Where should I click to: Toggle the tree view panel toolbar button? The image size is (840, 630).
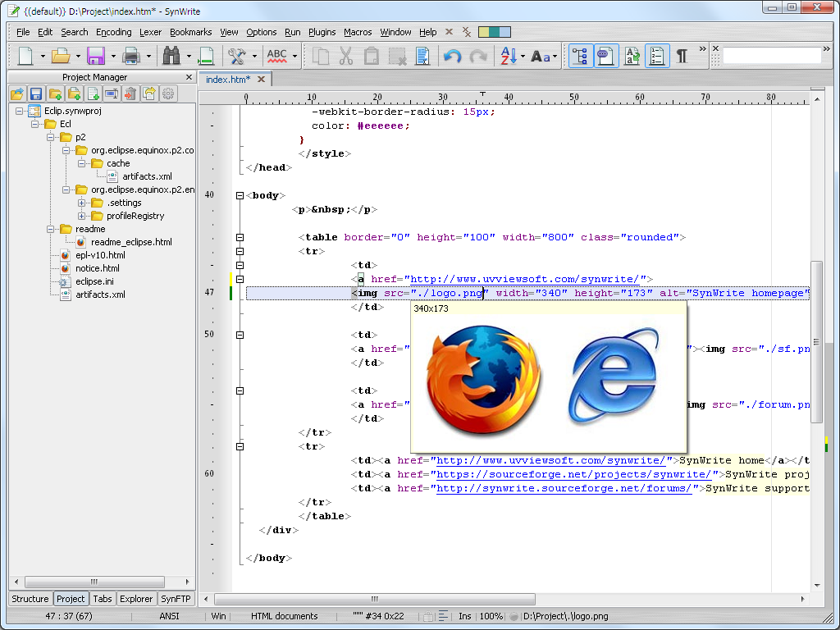pyautogui.click(x=580, y=56)
